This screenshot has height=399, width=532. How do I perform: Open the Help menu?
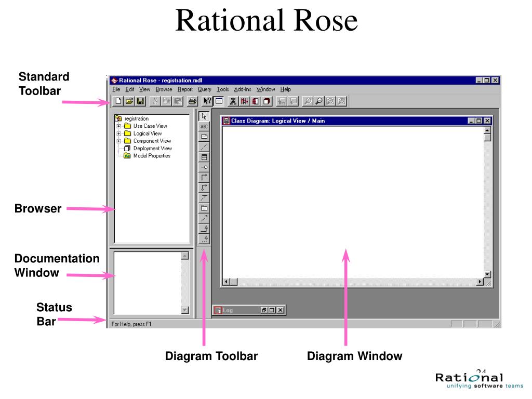coord(285,89)
